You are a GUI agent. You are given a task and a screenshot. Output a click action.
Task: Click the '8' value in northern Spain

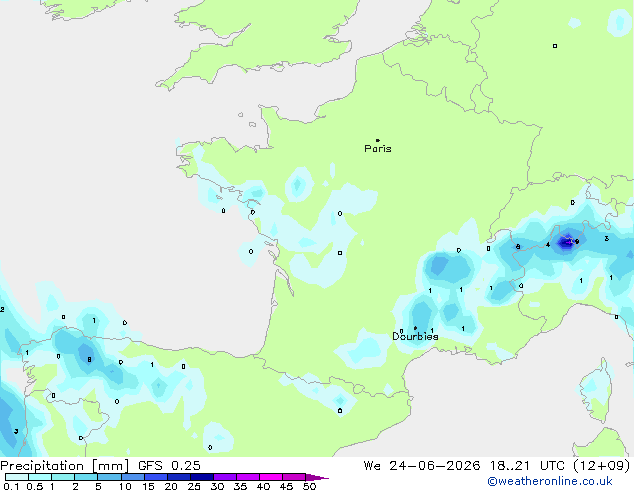(x=89, y=359)
